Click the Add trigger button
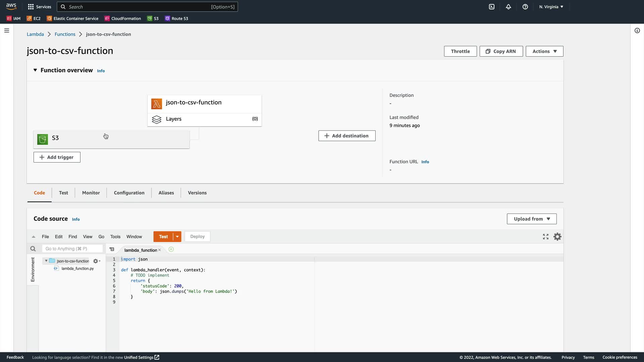This screenshot has width=644, height=362. (x=57, y=157)
